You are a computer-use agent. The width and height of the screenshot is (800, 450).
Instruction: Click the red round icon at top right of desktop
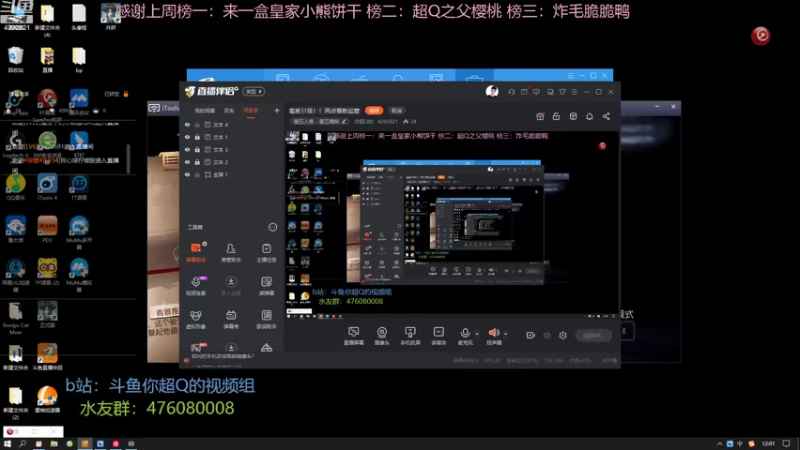[x=760, y=36]
